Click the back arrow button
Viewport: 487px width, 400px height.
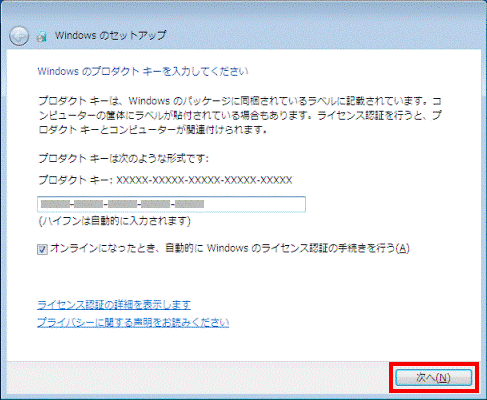coord(19,36)
